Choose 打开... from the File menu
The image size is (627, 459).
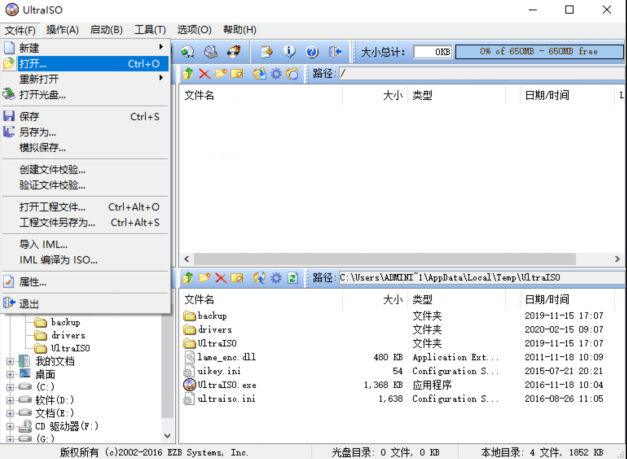tap(86, 64)
